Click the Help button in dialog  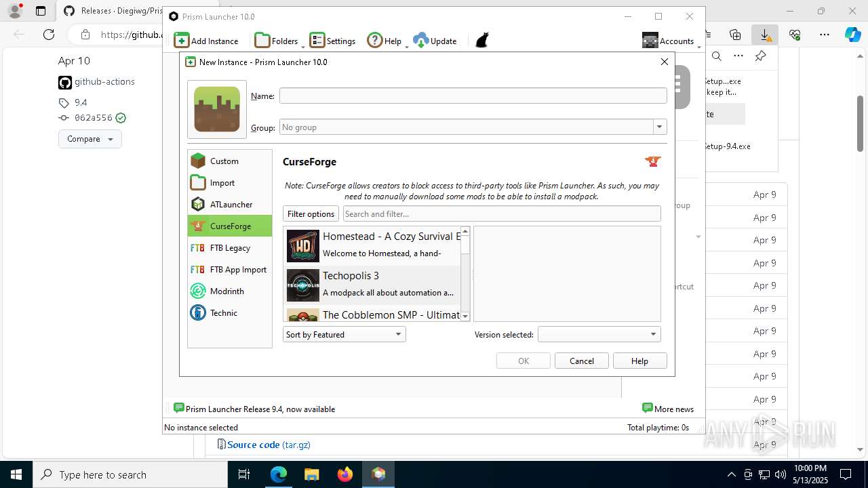tap(639, 361)
